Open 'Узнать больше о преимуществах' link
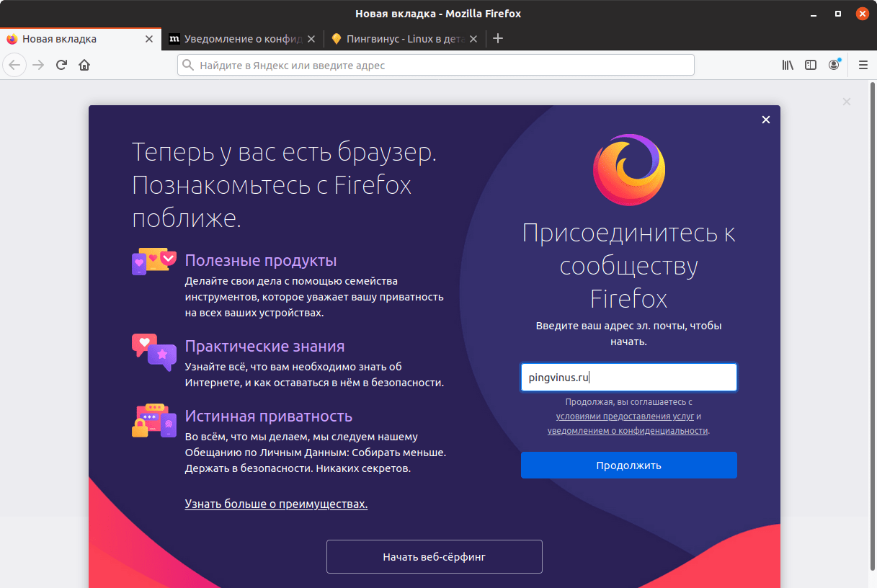 tap(276, 504)
